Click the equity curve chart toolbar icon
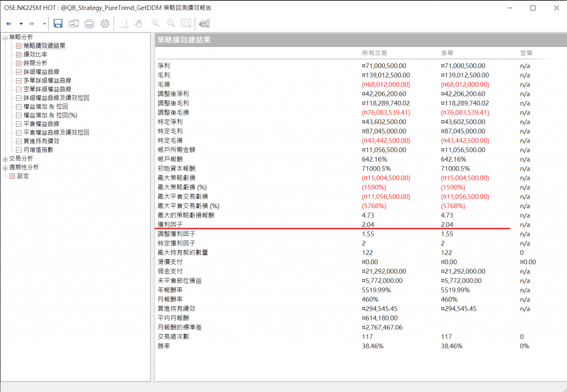 (205, 23)
